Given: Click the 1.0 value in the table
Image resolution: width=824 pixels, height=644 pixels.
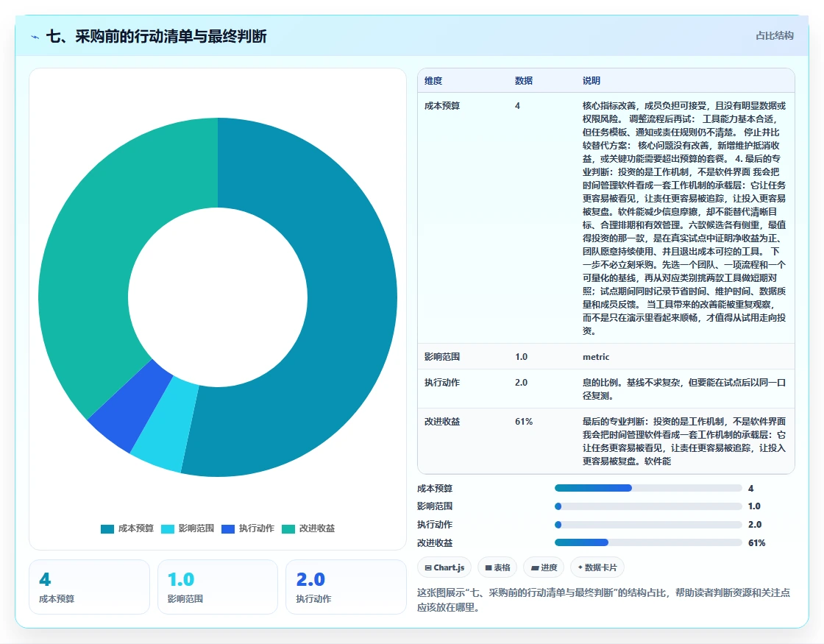Looking at the screenshot, I should click(521, 356).
